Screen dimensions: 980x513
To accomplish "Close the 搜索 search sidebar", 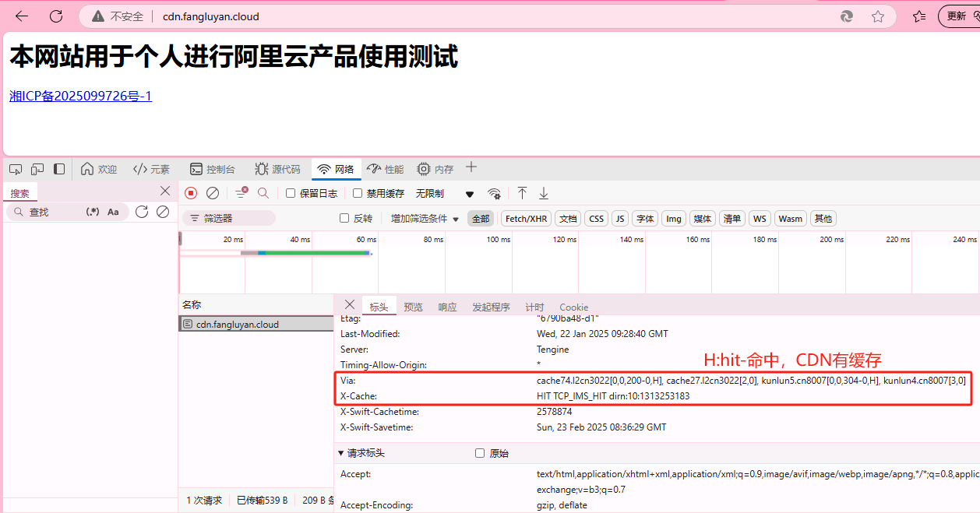I will tap(165, 191).
